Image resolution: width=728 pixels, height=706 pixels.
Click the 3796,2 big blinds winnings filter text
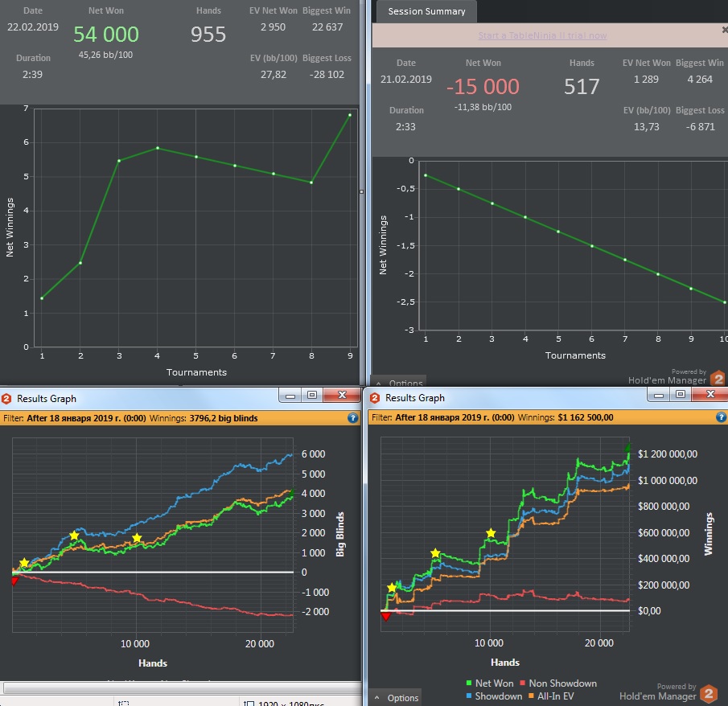point(224,418)
